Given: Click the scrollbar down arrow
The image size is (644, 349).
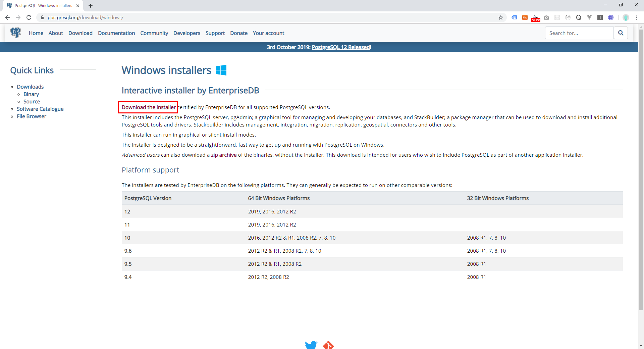Looking at the screenshot, I should (x=641, y=346).
